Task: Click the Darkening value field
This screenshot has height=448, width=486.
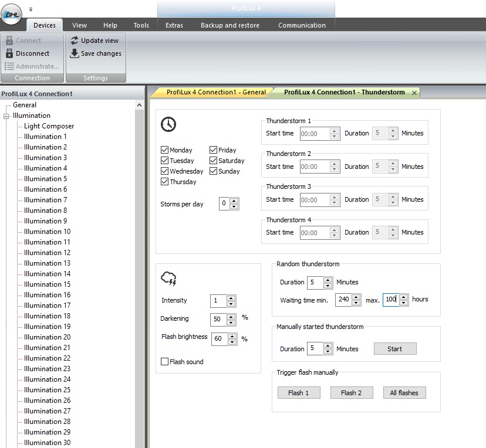Action: (x=218, y=320)
